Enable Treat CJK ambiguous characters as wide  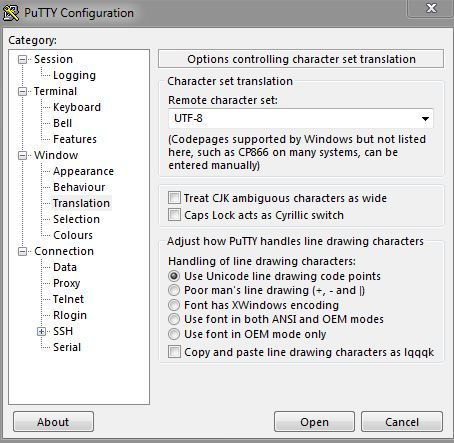click(174, 198)
